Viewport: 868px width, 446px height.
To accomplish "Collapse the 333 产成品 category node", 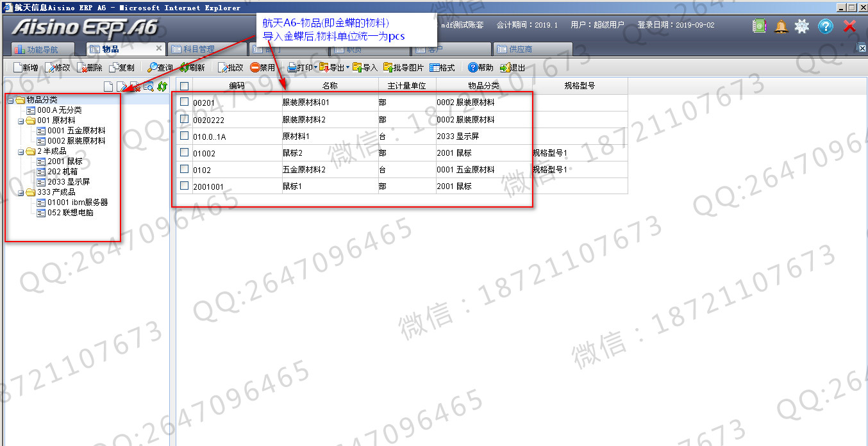I will click(x=21, y=192).
